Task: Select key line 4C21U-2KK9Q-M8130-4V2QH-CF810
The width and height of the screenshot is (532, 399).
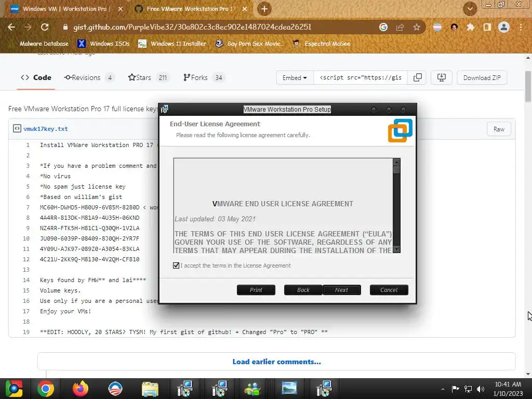Action: 89,259
